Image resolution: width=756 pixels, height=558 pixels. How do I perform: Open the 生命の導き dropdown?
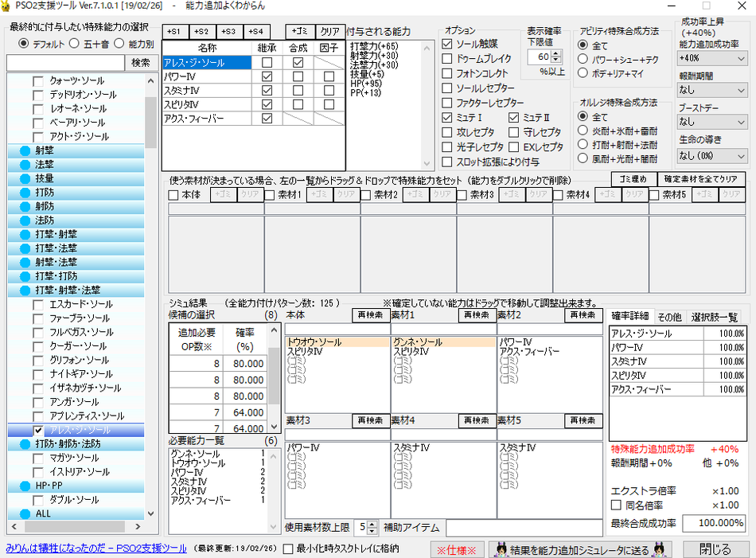pyautogui.click(x=712, y=156)
